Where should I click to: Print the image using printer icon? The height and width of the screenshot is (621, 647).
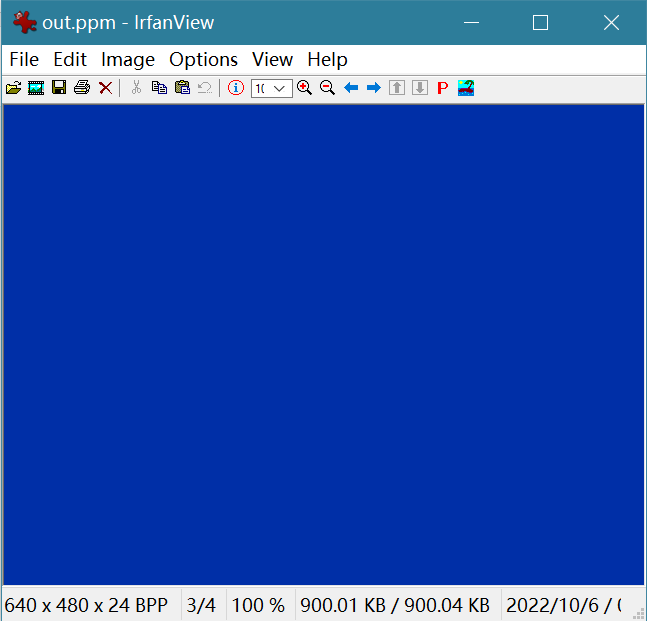[82, 88]
